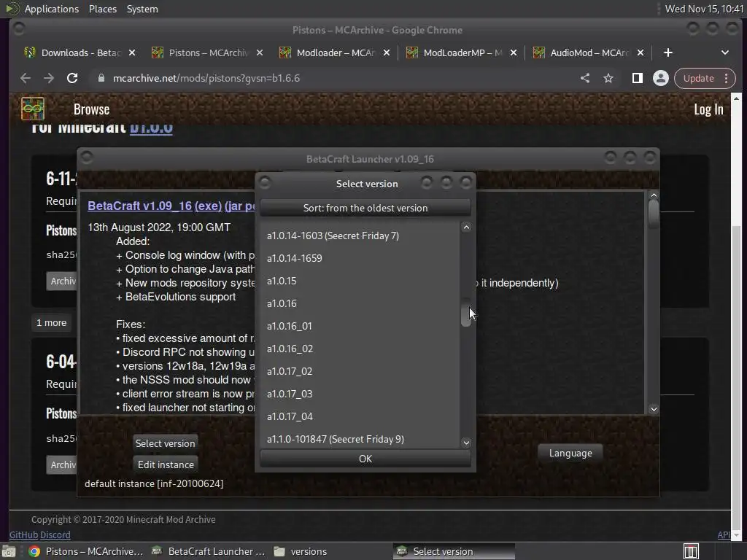
Task: Switch to ModLoaderMP tab
Action: (x=462, y=52)
